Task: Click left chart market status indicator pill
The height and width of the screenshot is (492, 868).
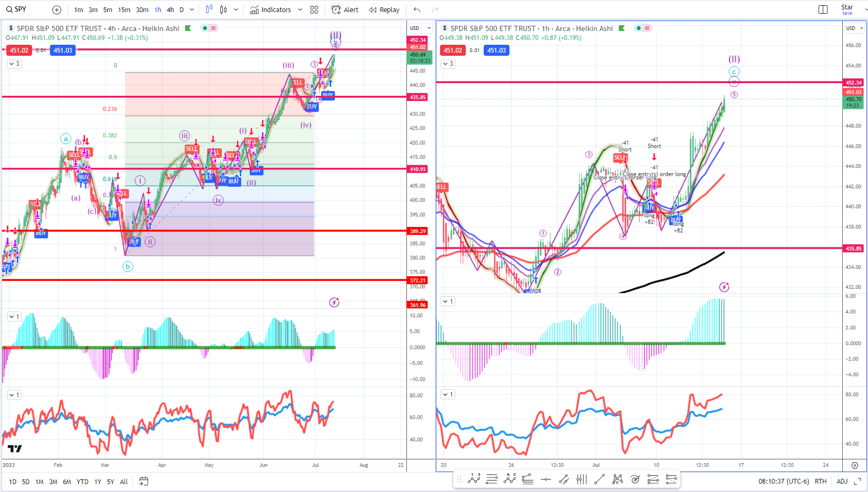Action: tap(209, 28)
